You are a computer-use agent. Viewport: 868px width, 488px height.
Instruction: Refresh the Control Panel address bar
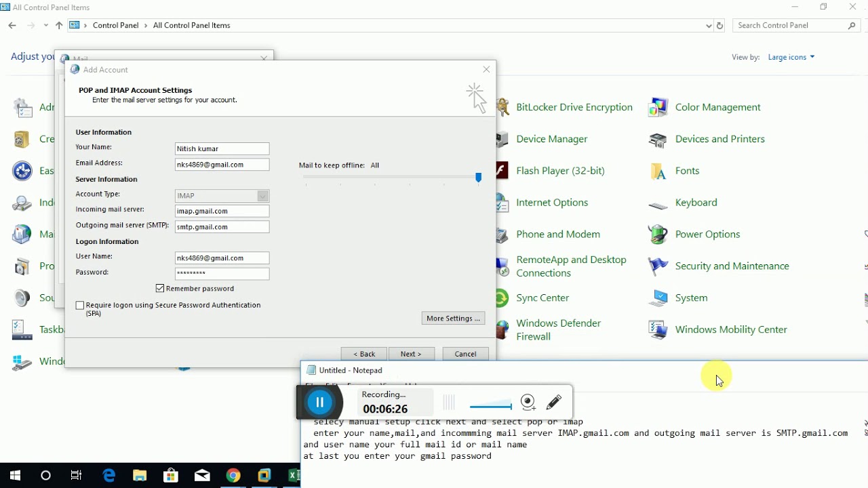[719, 26]
